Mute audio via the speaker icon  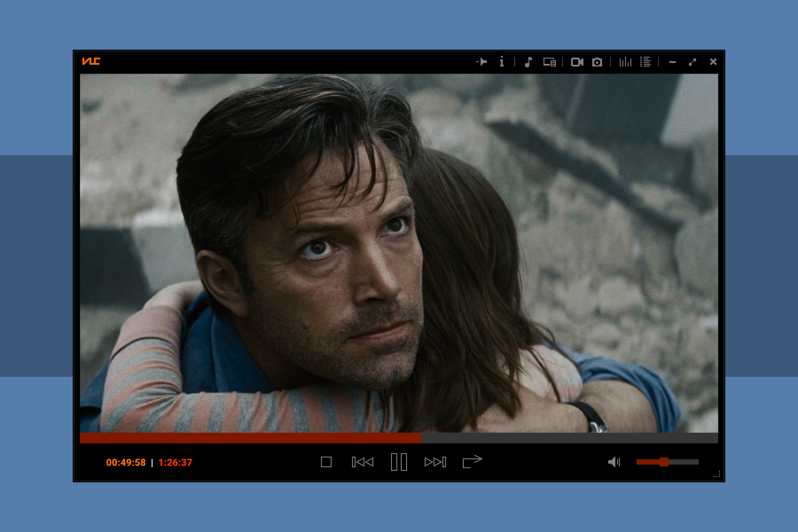tap(614, 462)
